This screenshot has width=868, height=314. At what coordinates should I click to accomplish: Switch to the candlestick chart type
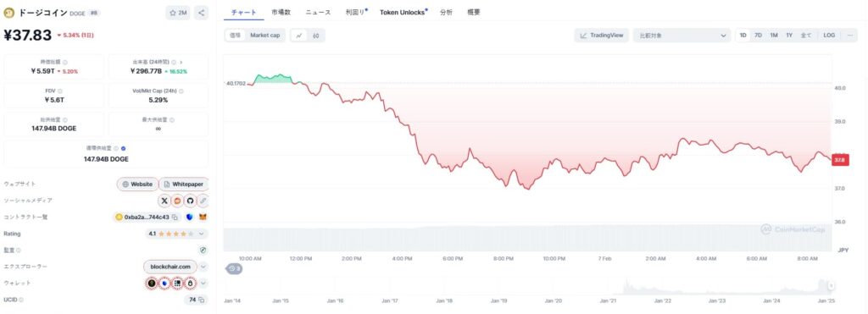click(x=316, y=36)
